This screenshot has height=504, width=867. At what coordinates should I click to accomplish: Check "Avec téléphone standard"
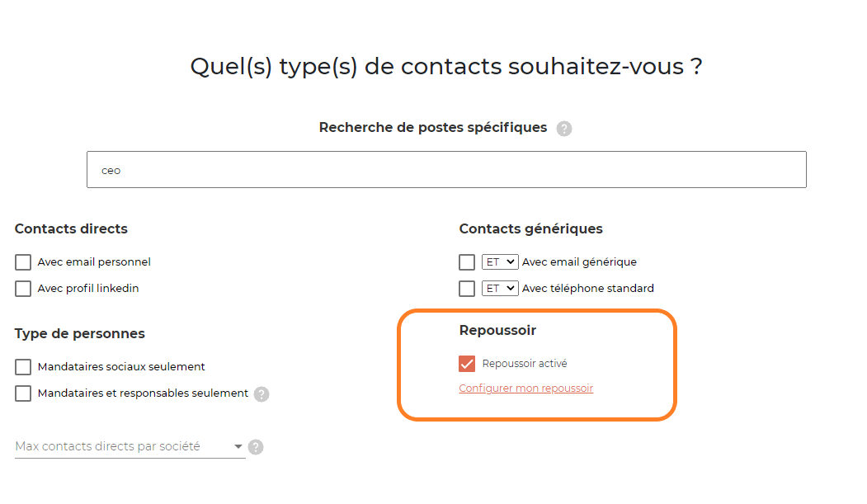click(467, 288)
